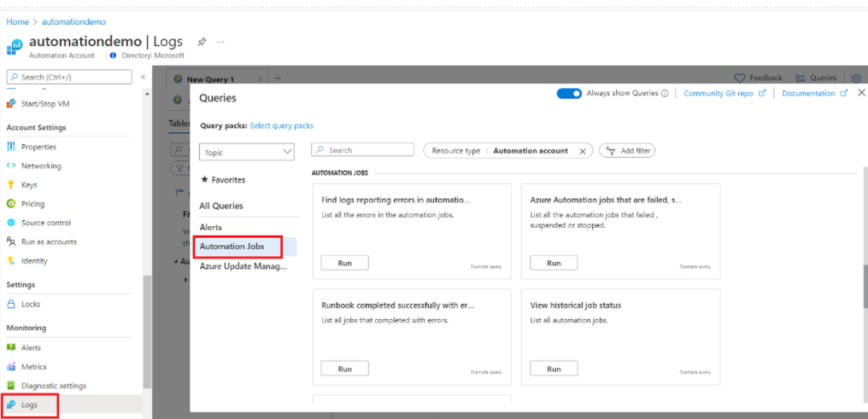The height and width of the screenshot is (419, 868).
Task: Open Networking from the sidebar
Action: (40, 166)
